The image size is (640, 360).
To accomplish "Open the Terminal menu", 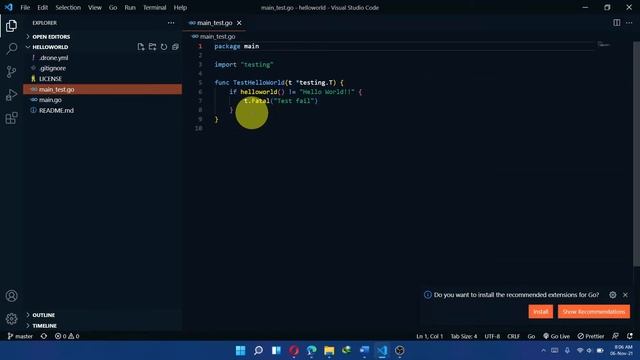I will pyautogui.click(x=154, y=7).
